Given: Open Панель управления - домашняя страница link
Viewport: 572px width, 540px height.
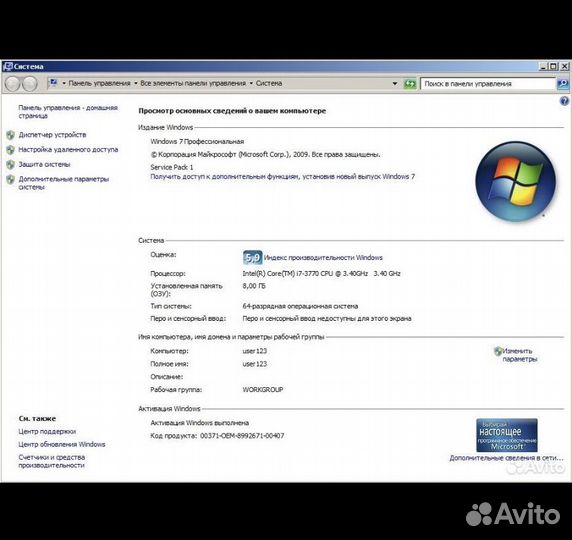Looking at the screenshot, I should pyautogui.click(x=68, y=112).
